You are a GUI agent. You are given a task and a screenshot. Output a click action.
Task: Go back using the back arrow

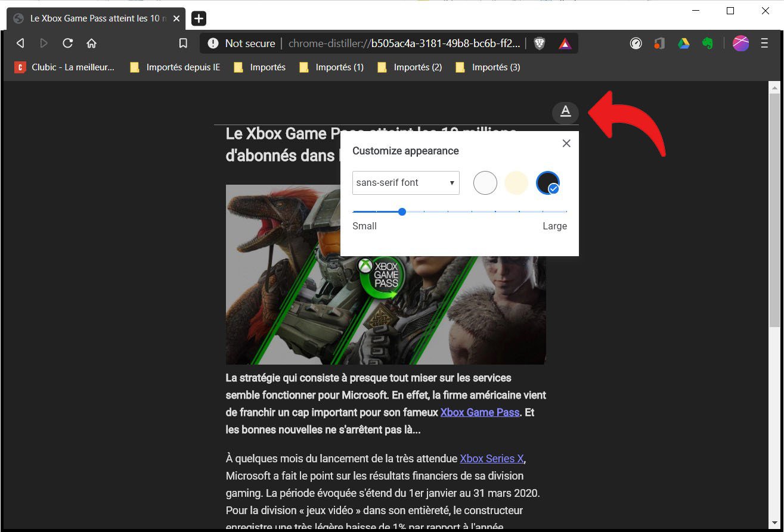point(20,43)
